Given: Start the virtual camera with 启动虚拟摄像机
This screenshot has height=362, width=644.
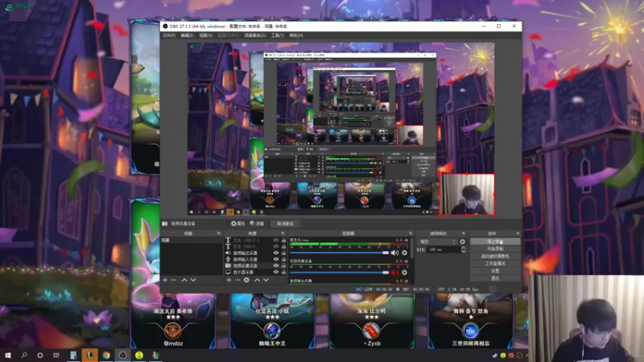Looking at the screenshot, I should point(495,256).
